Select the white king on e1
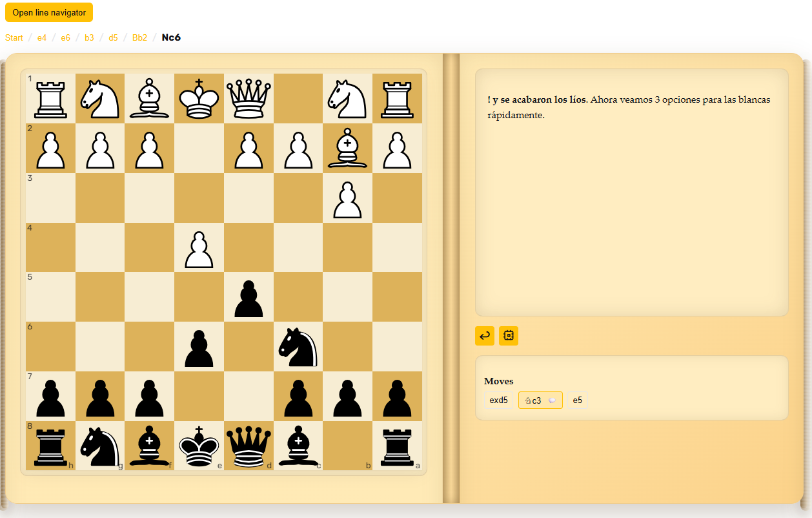Screen dimensions: 812x518 click(199, 98)
